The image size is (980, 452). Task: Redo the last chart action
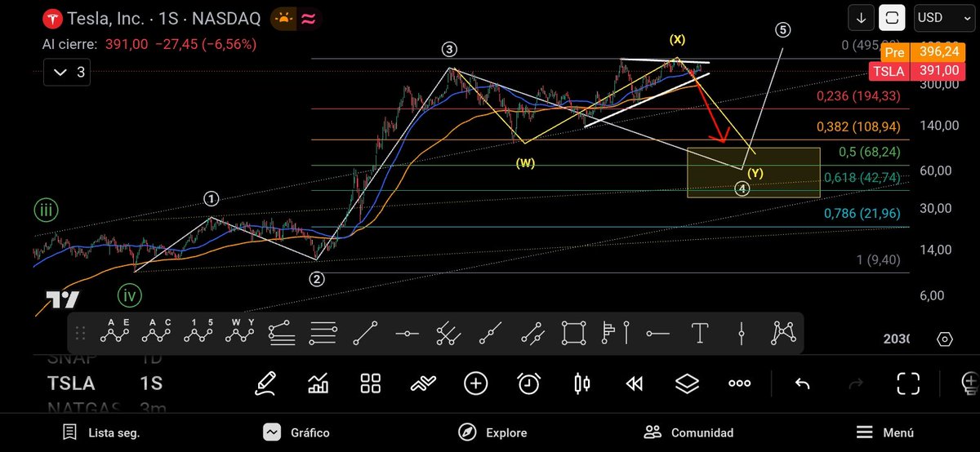click(856, 383)
